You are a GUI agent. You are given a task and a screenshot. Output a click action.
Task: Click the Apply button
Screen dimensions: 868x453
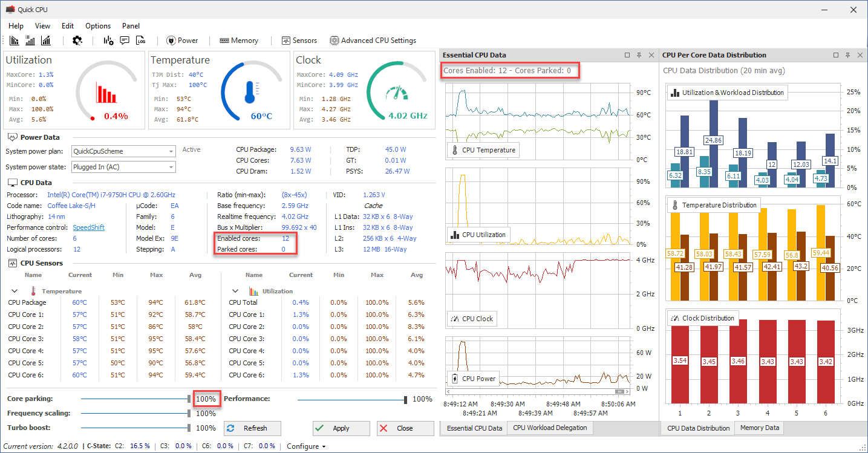point(341,428)
